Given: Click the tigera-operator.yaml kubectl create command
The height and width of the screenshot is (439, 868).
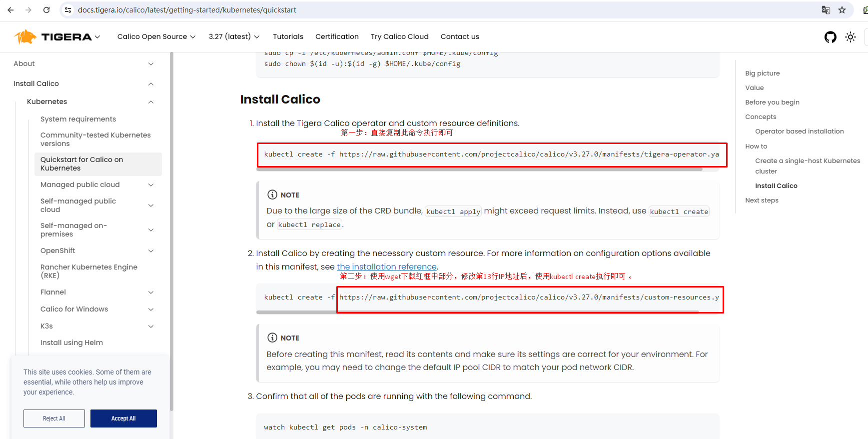Looking at the screenshot, I should point(491,154).
